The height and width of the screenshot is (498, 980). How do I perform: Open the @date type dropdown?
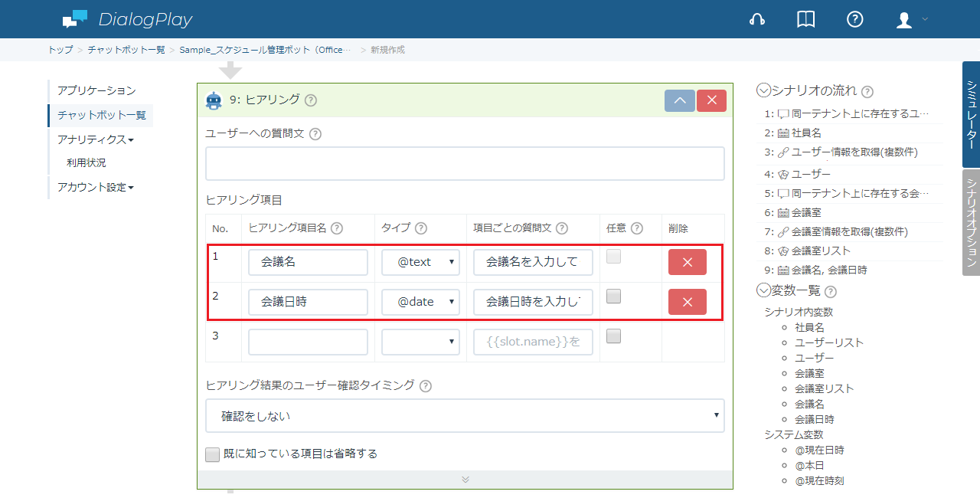[421, 302]
